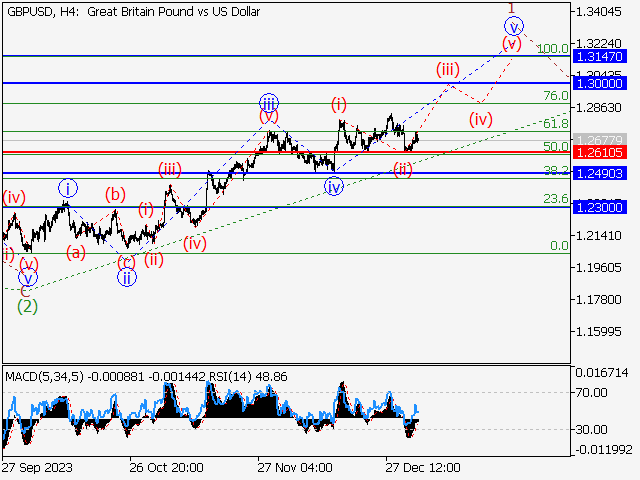640x480 pixels.
Task: Click the 1.34045 price axis label
Action: coord(598,12)
